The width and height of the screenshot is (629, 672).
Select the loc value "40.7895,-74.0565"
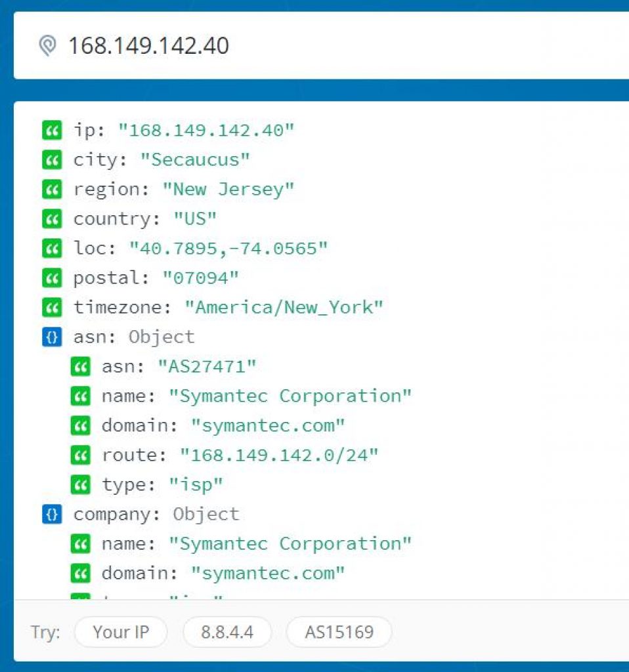[228, 249]
